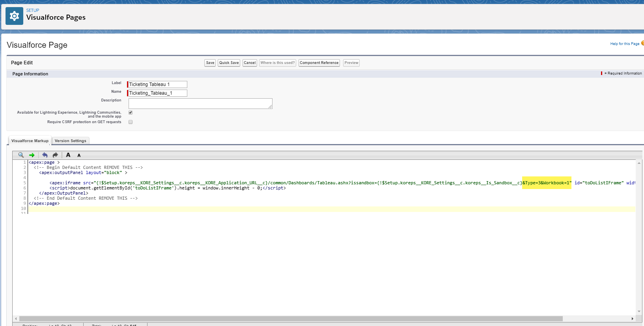Click the highlighted &Type=3&Workbook=1 text

tap(547, 183)
